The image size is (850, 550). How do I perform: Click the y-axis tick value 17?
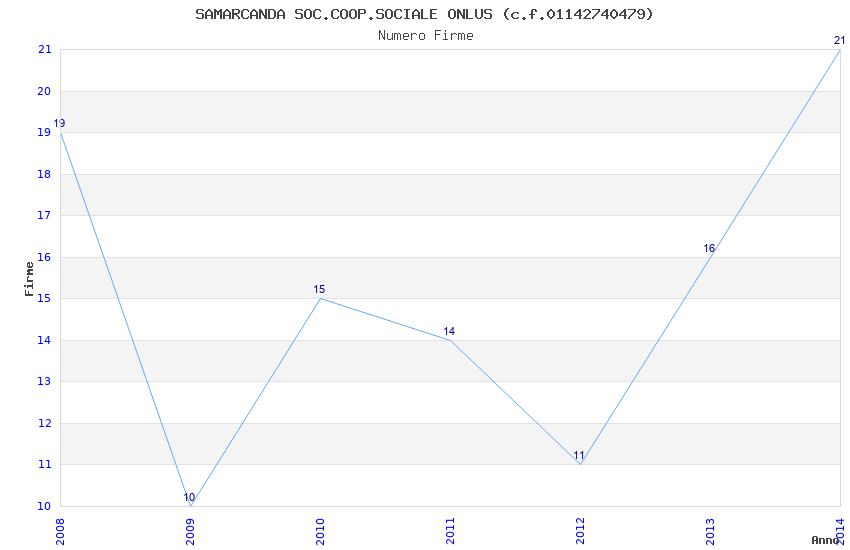tap(44, 215)
